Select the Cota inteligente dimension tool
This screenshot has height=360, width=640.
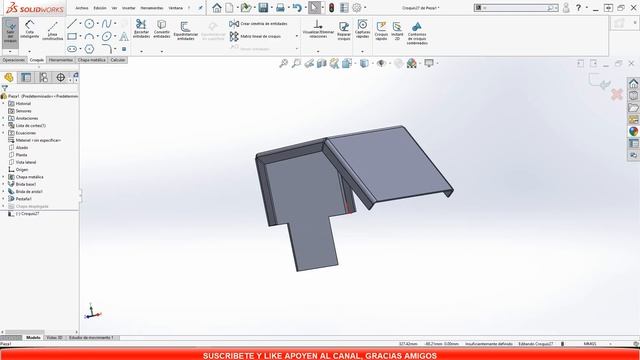(29, 30)
